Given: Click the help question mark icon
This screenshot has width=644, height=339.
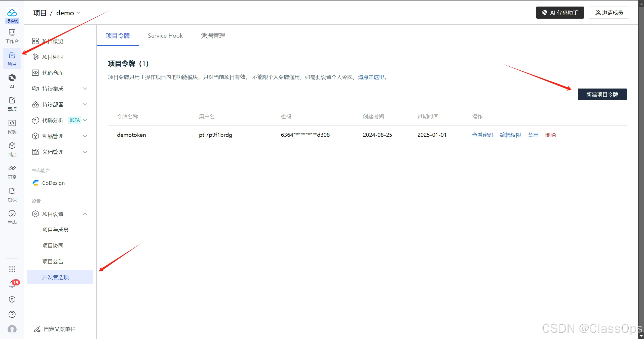Looking at the screenshot, I should point(12,314).
